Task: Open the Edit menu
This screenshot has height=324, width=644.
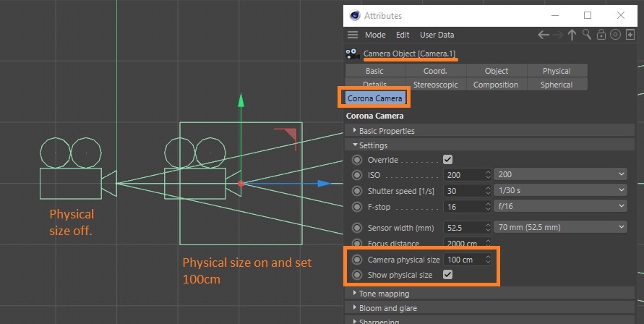Action: click(403, 35)
